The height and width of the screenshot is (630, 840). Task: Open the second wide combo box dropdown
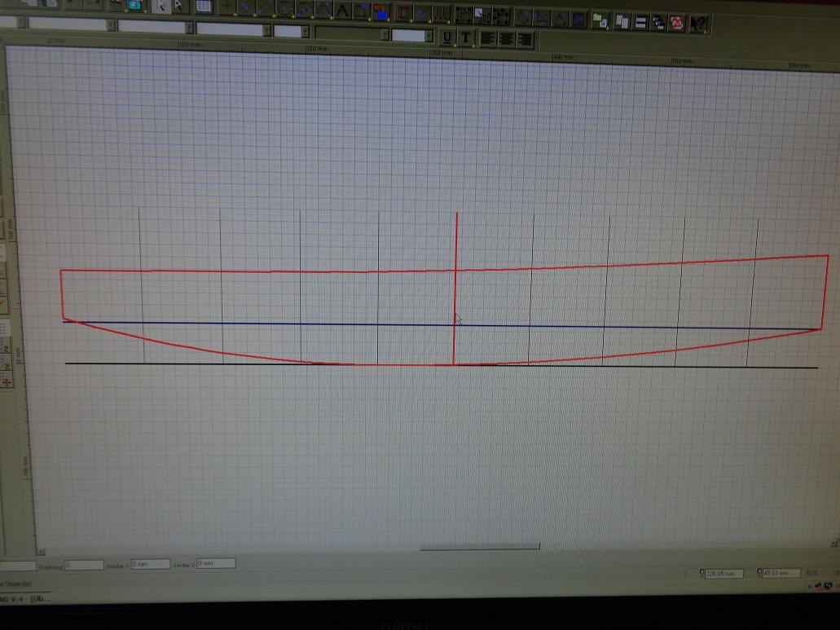tap(189, 28)
